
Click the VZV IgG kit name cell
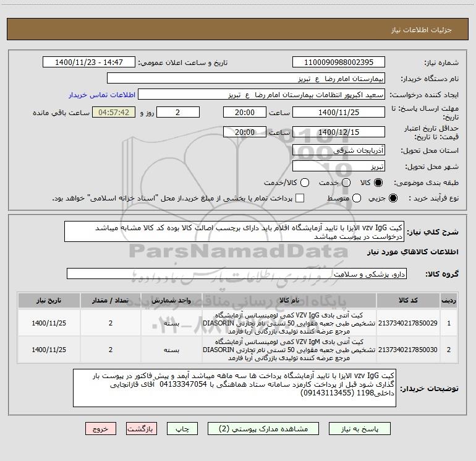pyautogui.click(x=289, y=323)
